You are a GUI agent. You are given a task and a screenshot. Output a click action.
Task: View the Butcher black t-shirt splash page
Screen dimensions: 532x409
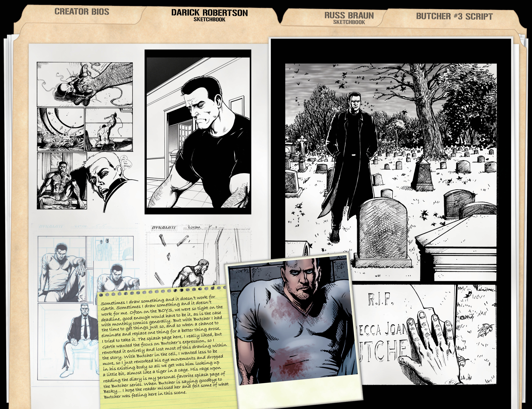tap(198, 132)
